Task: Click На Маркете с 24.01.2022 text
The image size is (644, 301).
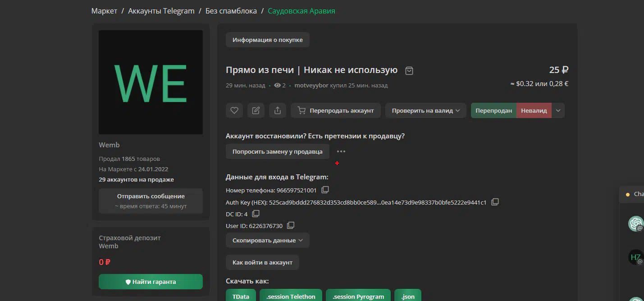Action: point(133,169)
